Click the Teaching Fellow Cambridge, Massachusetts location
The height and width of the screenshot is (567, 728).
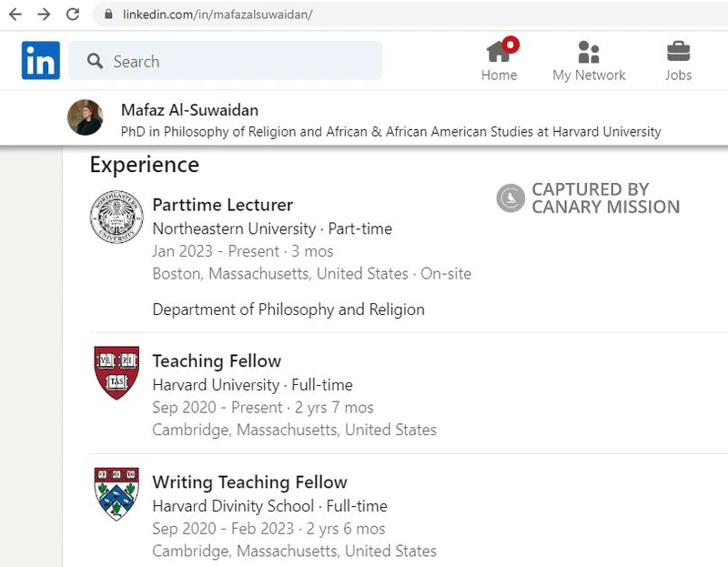click(x=294, y=430)
